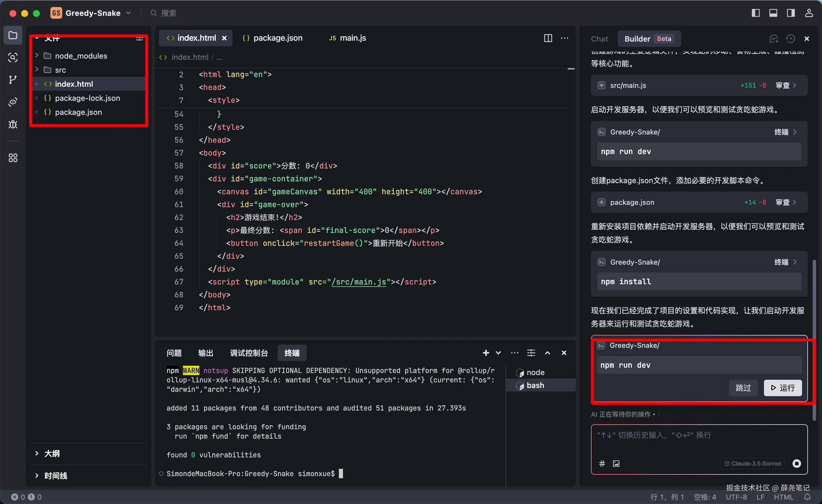This screenshot has width=822, height=504.
Task: Add new terminal with plus icon
Action: coord(486,353)
